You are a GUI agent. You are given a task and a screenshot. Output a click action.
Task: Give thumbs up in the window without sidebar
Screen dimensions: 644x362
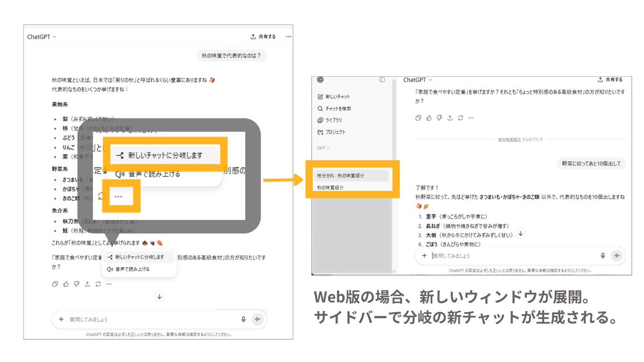click(66, 284)
